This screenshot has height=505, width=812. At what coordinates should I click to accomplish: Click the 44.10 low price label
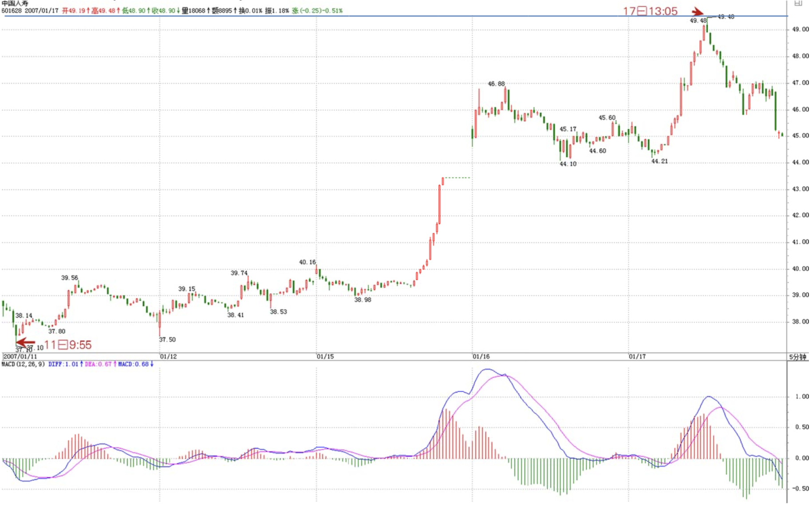click(x=568, y=164)
